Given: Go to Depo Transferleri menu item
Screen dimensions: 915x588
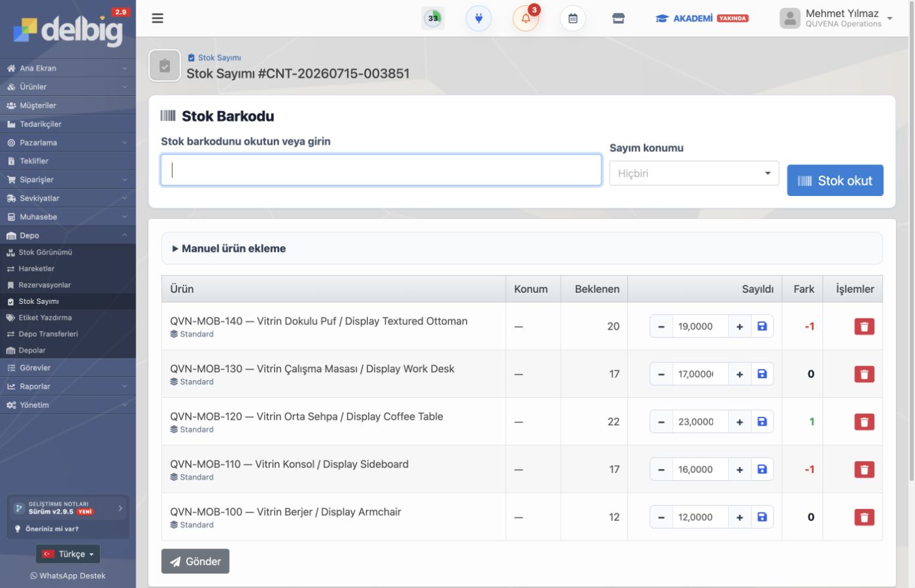Looking at the screenshot, I should pos(48,334).
